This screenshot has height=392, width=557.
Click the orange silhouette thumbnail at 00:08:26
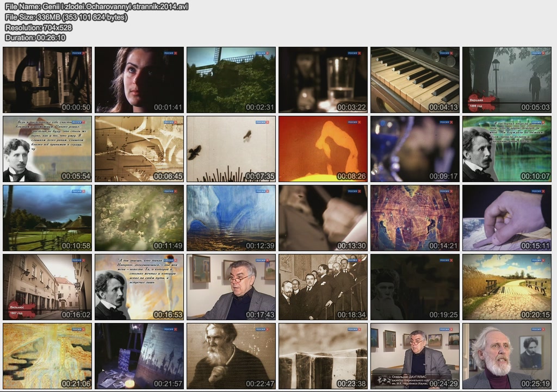pos(323,148)
